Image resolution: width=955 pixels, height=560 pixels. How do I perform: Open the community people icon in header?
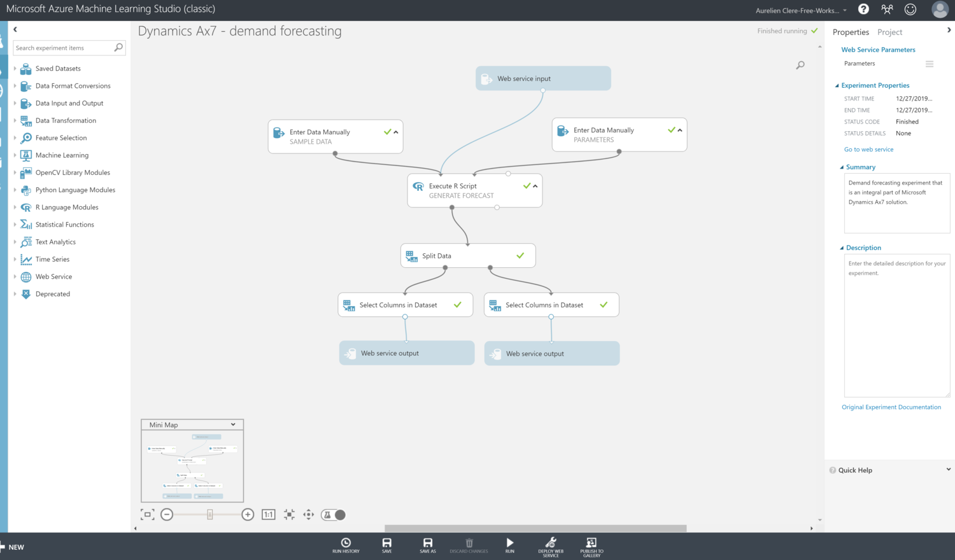887,9
